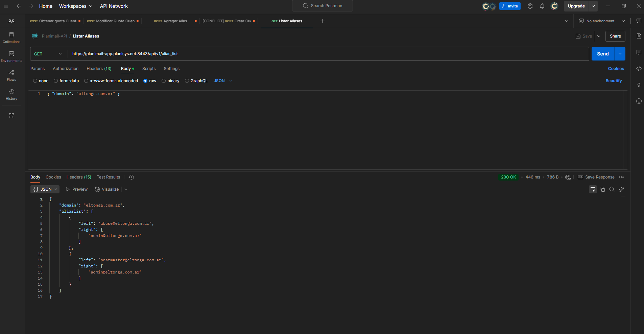Image resolution: width=644 pixels, height=334 pixels.
Task: Open the response JSON format dropdown
Action: click(x=45, y=189)
